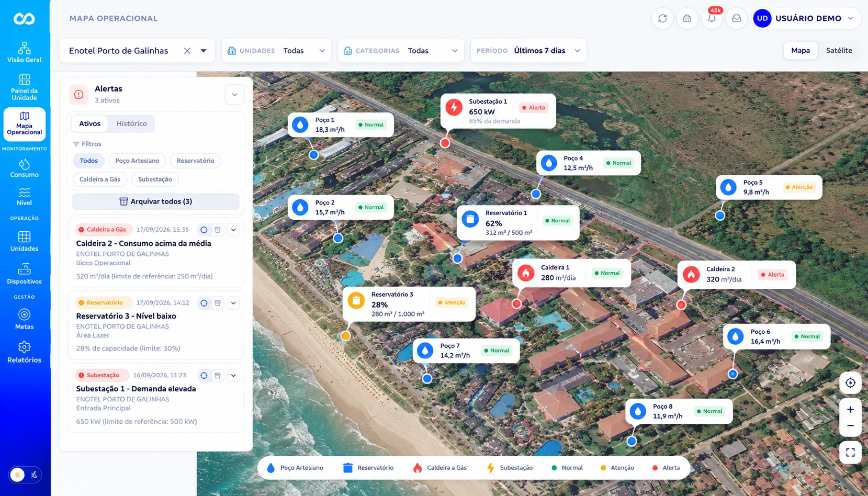Open the Nível monitoring page
Screen dimensions: 868x496
coord(24,197)
